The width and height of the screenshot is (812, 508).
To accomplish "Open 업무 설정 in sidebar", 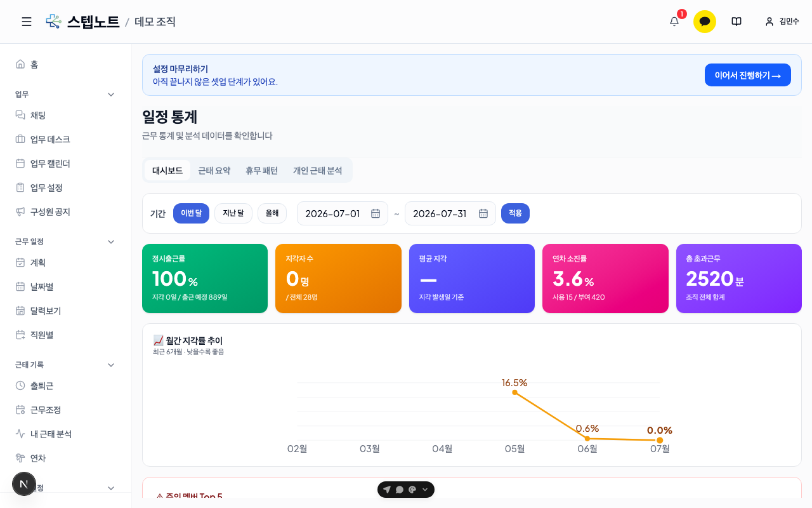I will tap(66, 187).
